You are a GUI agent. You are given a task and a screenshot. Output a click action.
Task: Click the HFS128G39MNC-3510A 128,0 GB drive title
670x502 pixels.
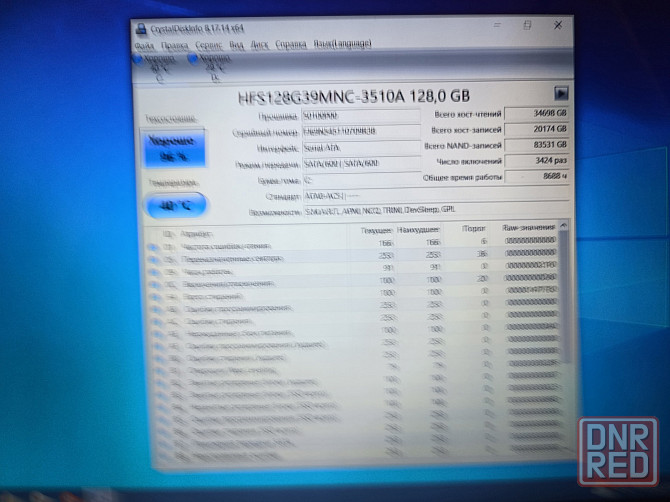point(354,97)
